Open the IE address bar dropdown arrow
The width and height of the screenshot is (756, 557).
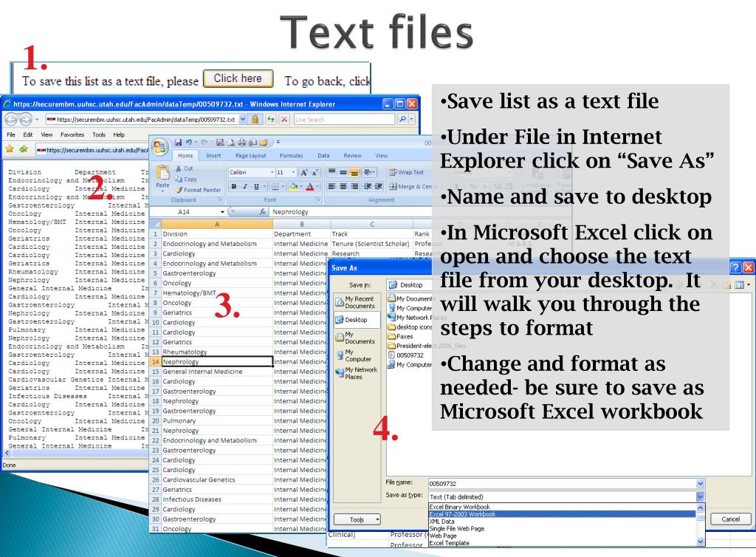[x=242, y=119]
